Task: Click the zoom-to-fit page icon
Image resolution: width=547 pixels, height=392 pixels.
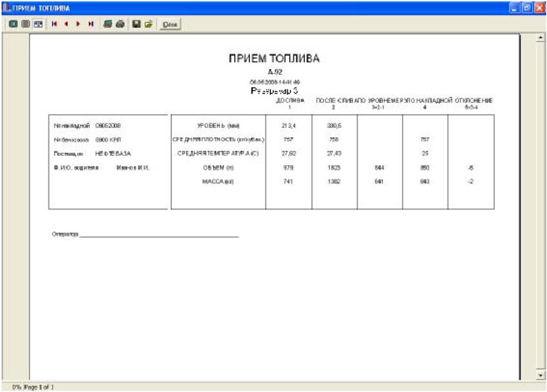Action: (x=13, y=24)
